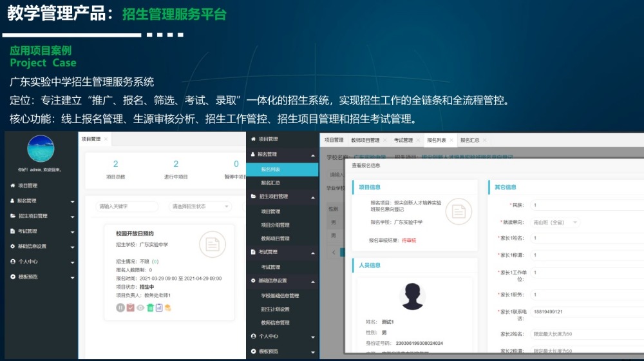Click the green trash delete icon

click(149, 307)
